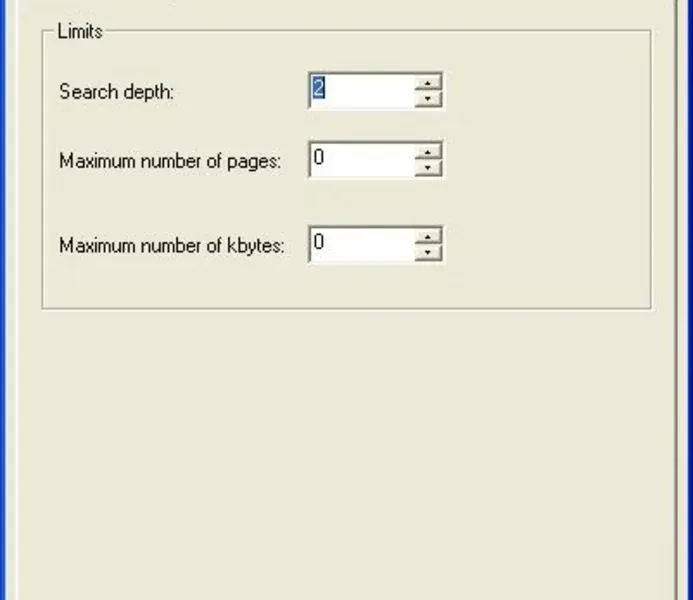Click the 0 value in kbytes field
Image resolution: width=693 pixels, height=600 pixels.
tap(318, 243)
